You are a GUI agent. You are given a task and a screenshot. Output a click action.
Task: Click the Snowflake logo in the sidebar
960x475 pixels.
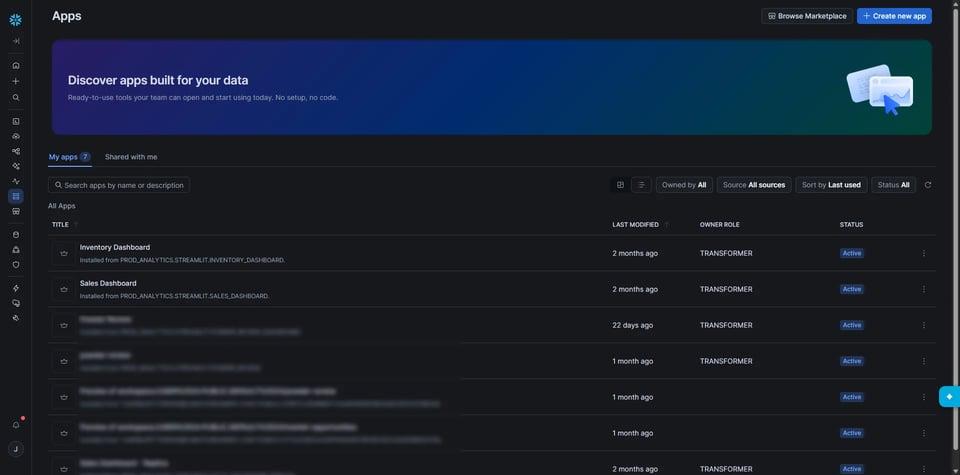click(16, 20)
